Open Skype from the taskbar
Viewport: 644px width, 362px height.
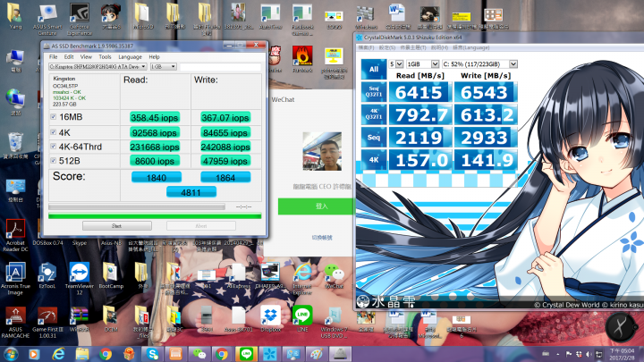(152, 354)
